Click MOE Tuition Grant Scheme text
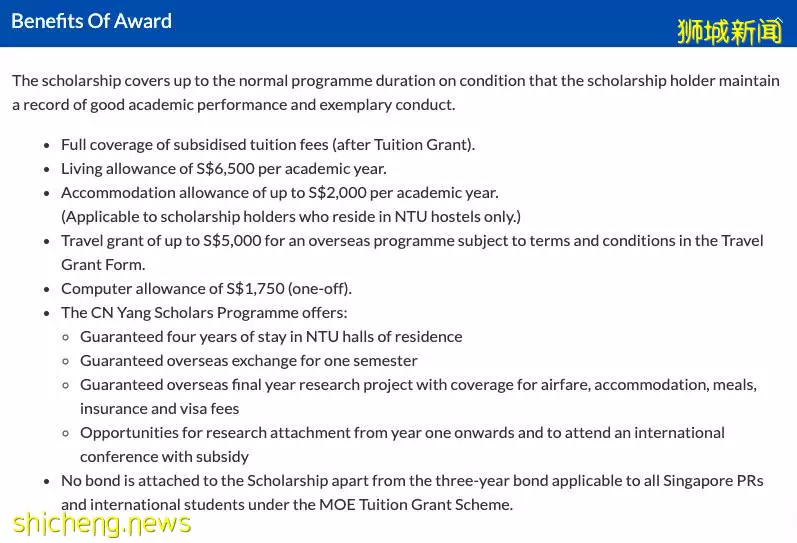Image resolution: width=797 pixels, height=543 pixels. pyautogui.click(x=416, y=505)
